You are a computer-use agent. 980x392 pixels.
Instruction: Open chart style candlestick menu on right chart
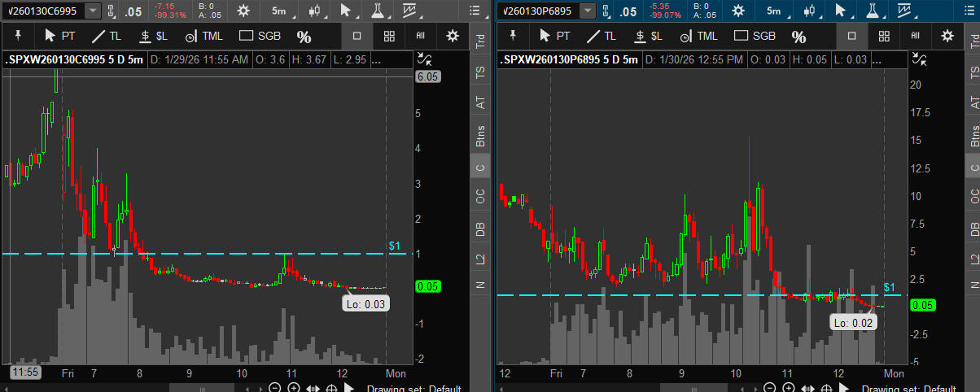(807, 11)
